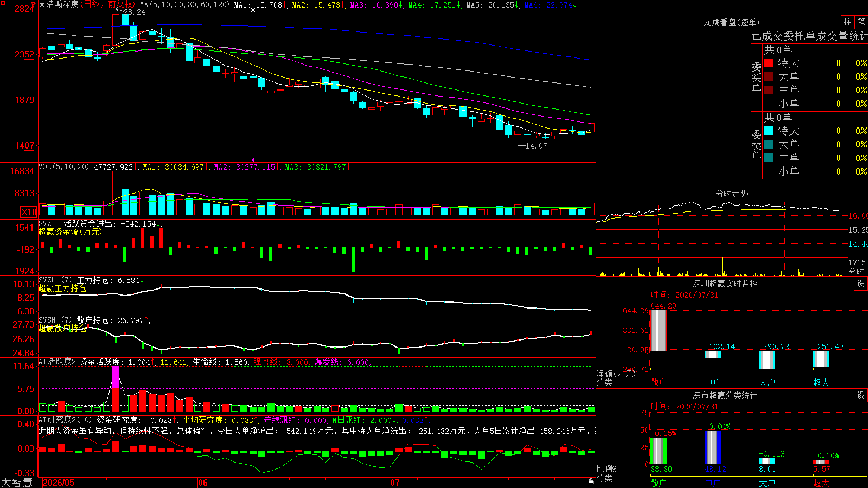
Task: Click the white star marker below the MA1 value
Action: pos(253,10)
